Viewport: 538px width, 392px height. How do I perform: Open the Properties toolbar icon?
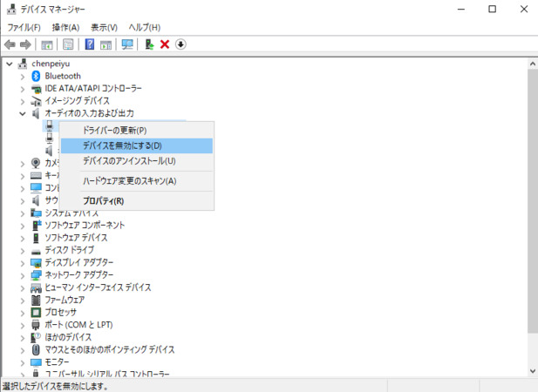click(68, 44)
